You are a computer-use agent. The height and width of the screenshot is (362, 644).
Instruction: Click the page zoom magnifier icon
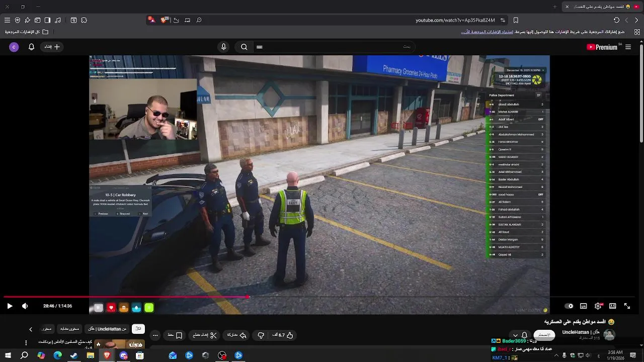pos(199,20)
